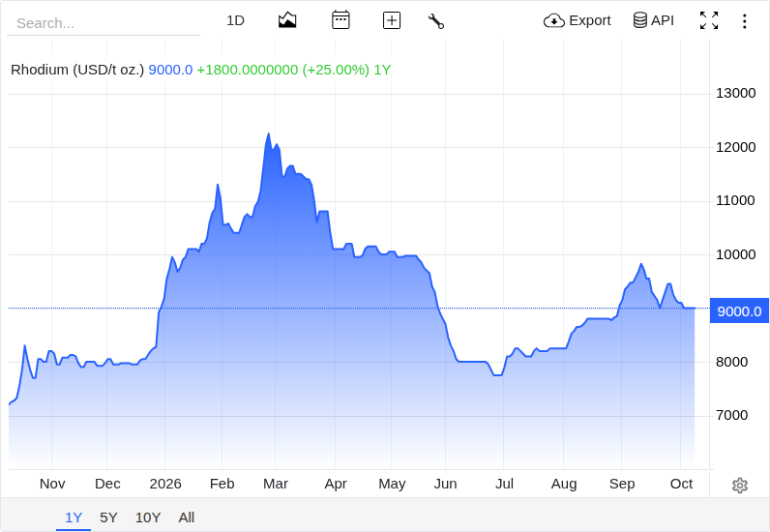Toggle fullscreen view icon
Screen dimensions: 770x532
click(709, 20)
